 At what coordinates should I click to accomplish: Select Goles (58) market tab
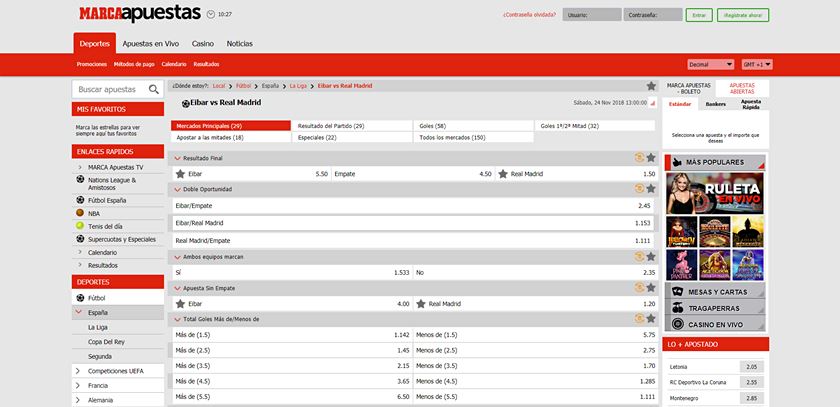[x=474, y=126]
